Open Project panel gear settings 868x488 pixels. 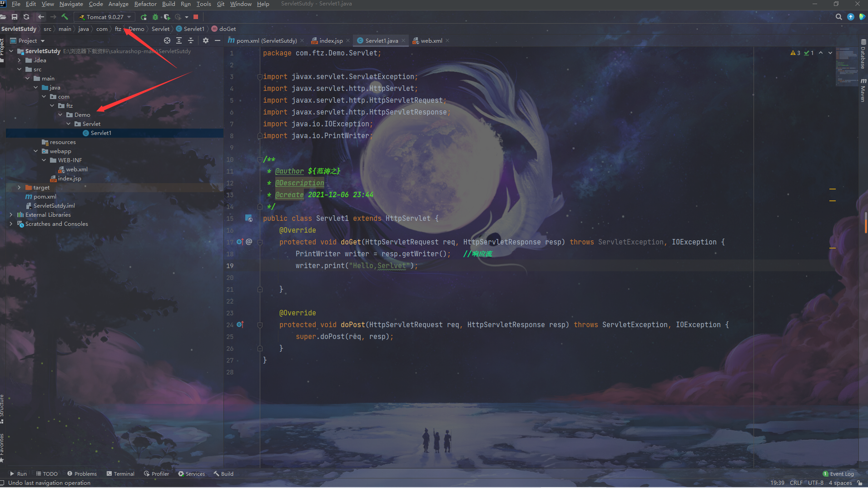click(x=206, y=40)
